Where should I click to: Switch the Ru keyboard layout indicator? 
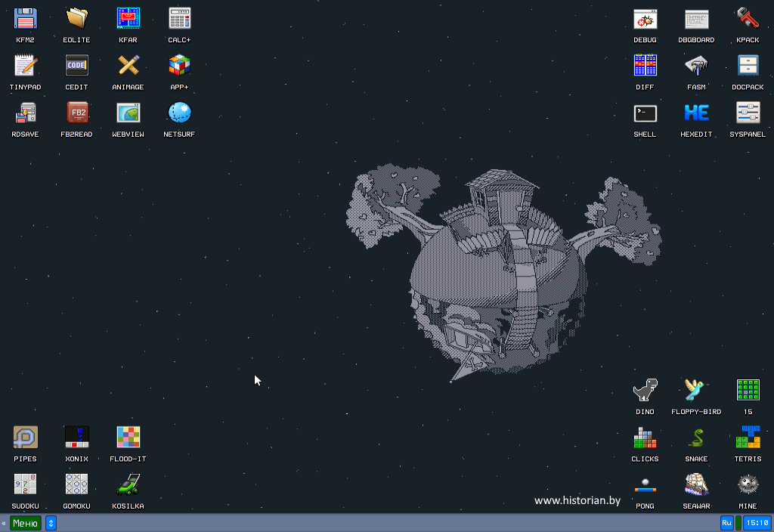[x=726, y=523]
